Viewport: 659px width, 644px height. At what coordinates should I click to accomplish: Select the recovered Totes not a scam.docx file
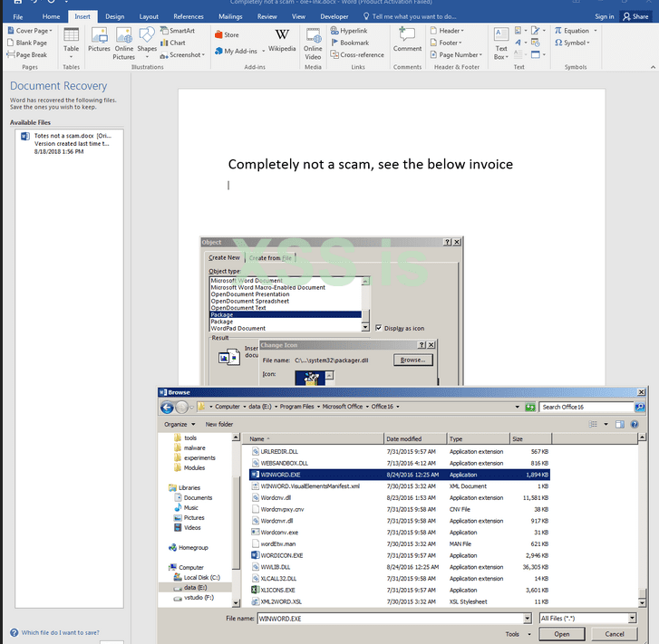coord(70,143)
